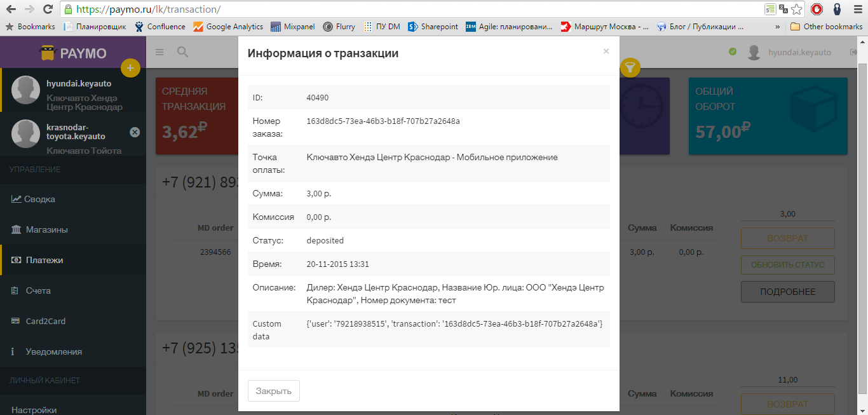Screen dimensions: 868x415
Task: Close the transaction info dialog with ×
Action: coord(606,51)
